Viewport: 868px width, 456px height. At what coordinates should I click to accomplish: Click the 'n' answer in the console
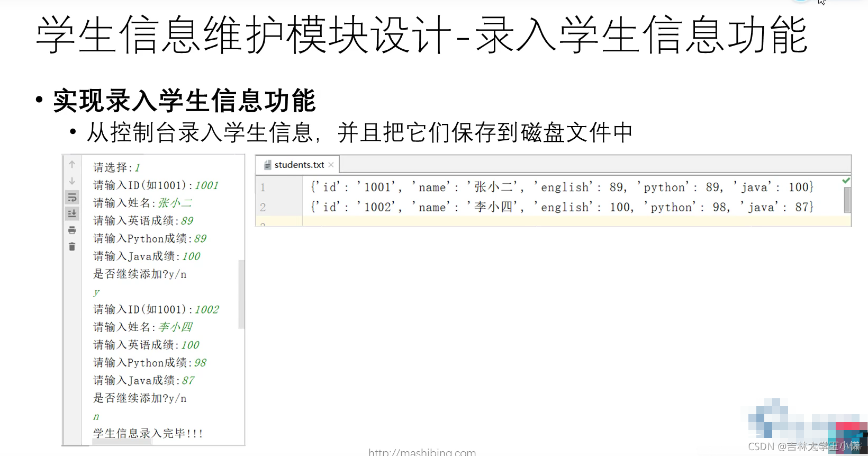(x=96, y=417)
